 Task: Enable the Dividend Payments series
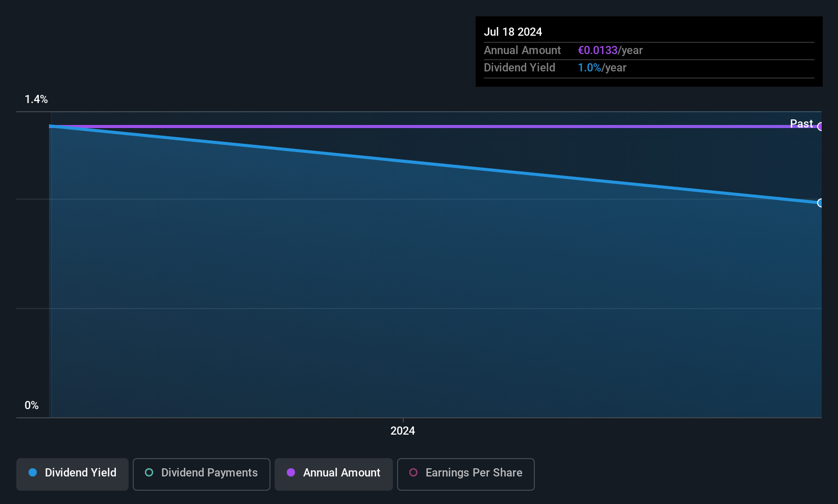(202, 474)
